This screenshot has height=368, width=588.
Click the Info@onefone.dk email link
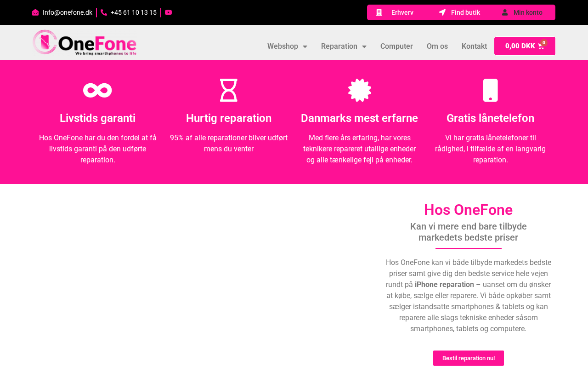(x=68, y=12)
